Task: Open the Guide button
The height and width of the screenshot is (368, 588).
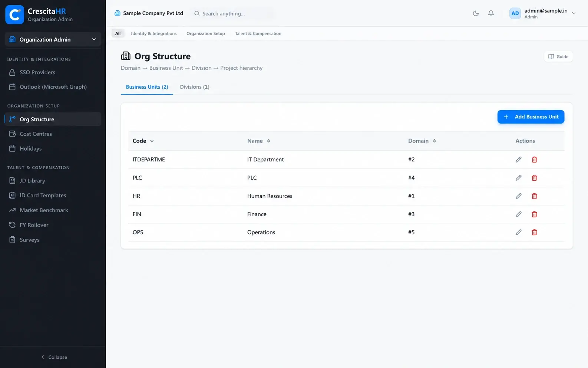Action: [558, 56]
